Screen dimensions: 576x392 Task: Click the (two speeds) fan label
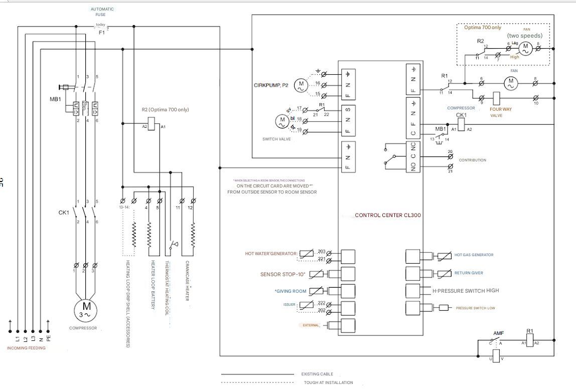point(525,36)
